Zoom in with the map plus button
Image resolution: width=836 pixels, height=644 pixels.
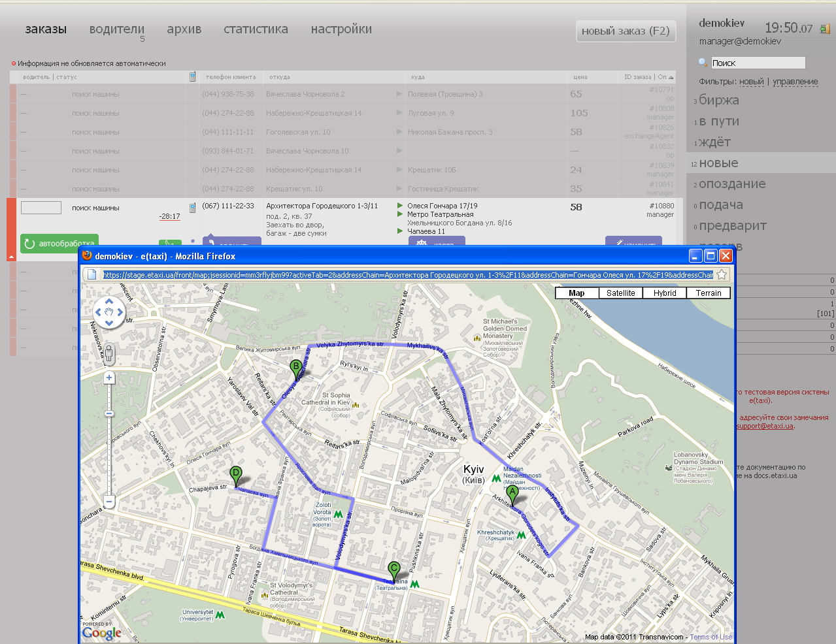coord(109,378)
